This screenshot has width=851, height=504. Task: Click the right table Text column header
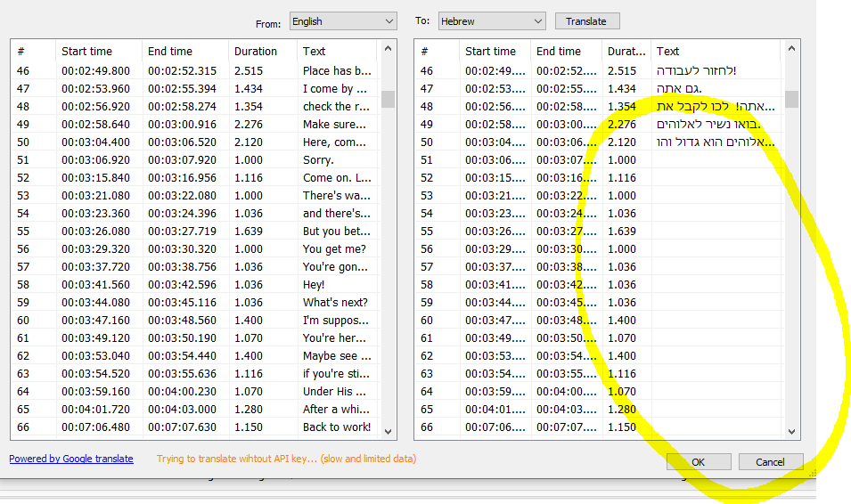716,51
